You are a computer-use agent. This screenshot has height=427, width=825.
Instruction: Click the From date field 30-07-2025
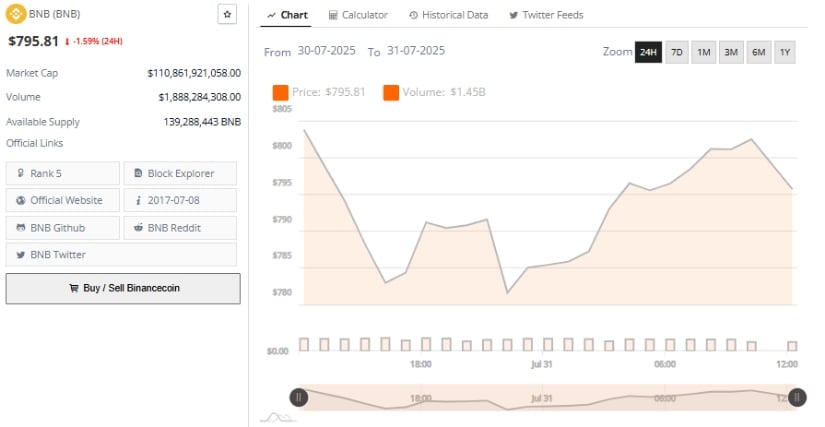[x=326, y=51]
